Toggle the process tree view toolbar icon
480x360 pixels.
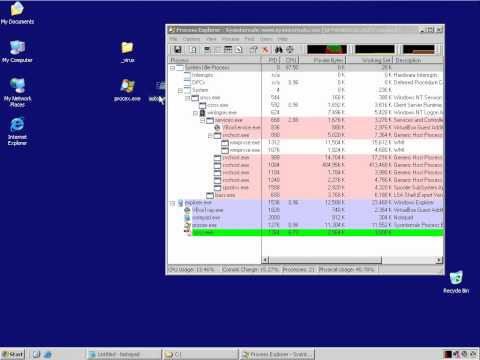click(217, 50)
